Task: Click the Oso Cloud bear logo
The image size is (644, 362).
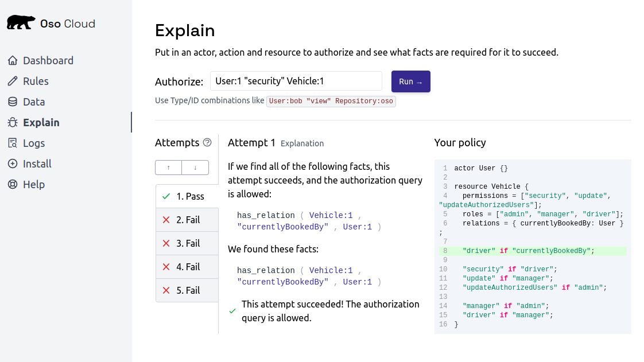Action: tap(21, 21)
